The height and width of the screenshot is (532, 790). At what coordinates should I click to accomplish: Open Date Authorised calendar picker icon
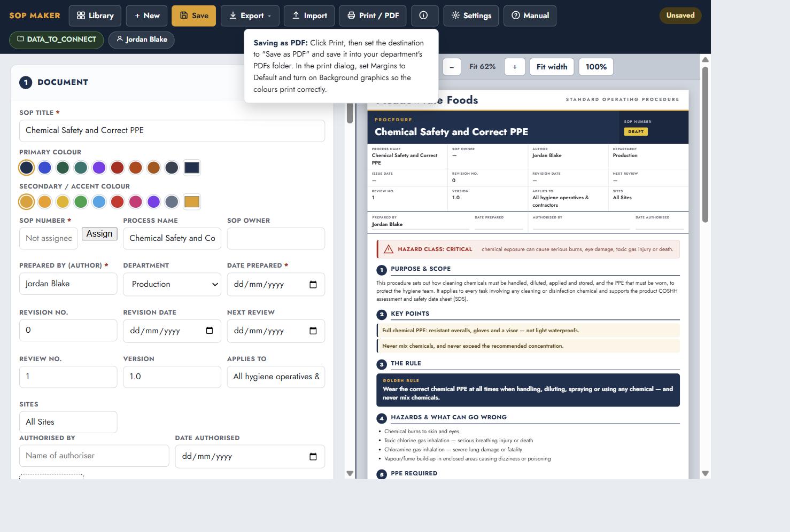click(x=313, y=456)
